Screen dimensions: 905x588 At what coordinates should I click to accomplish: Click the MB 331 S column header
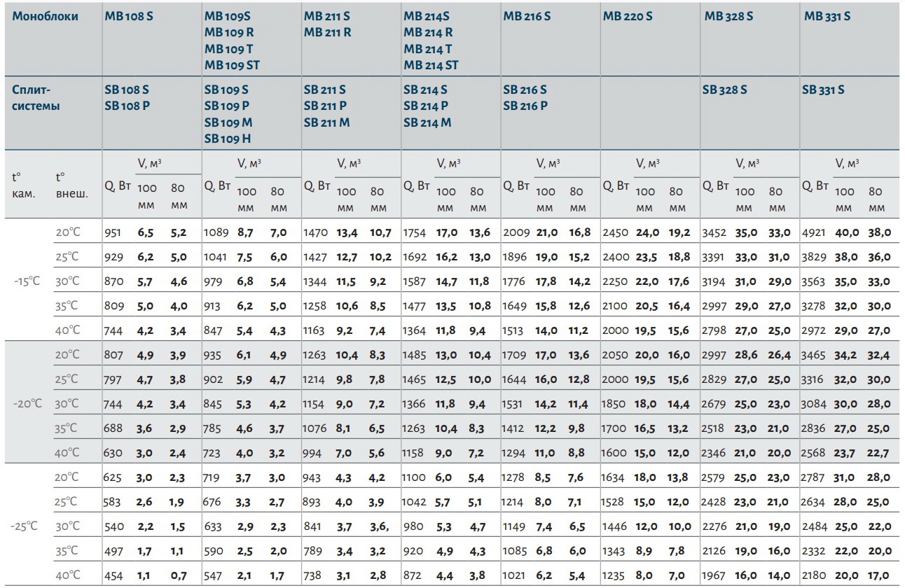coord(827,16)
